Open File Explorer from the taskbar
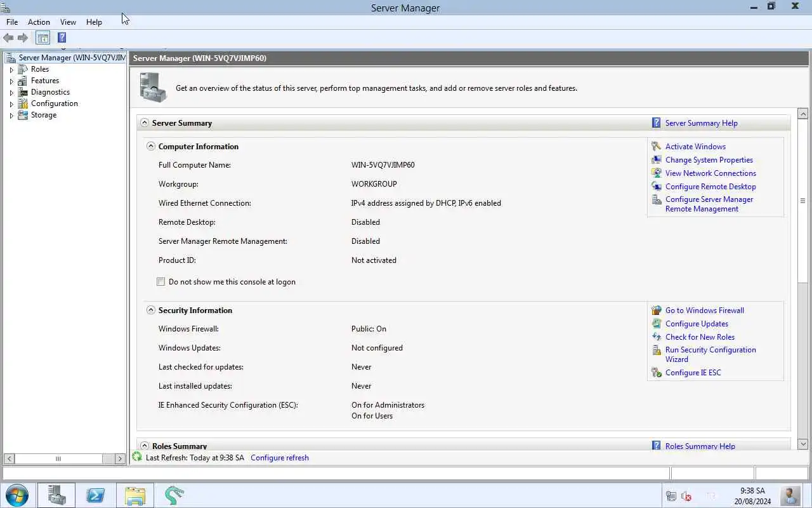812x508 pixels. pos(135,495)
